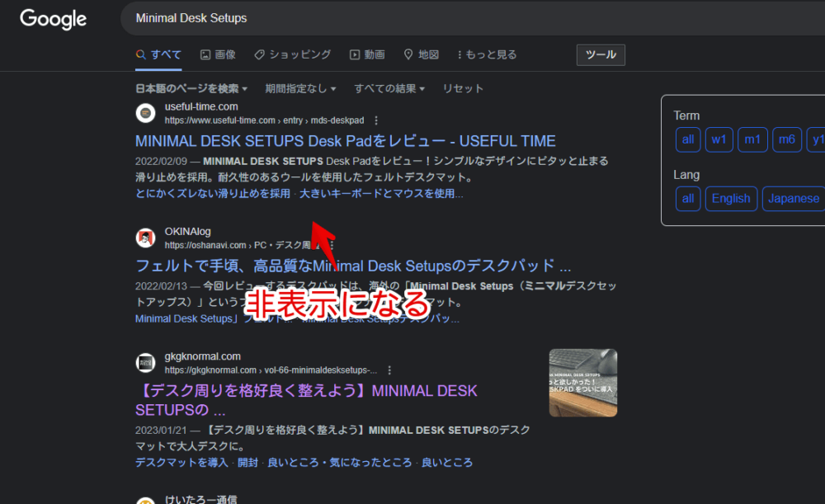Click the ツール tools button
This screenshot has width=825, height=504.
(x=601, y=54)
